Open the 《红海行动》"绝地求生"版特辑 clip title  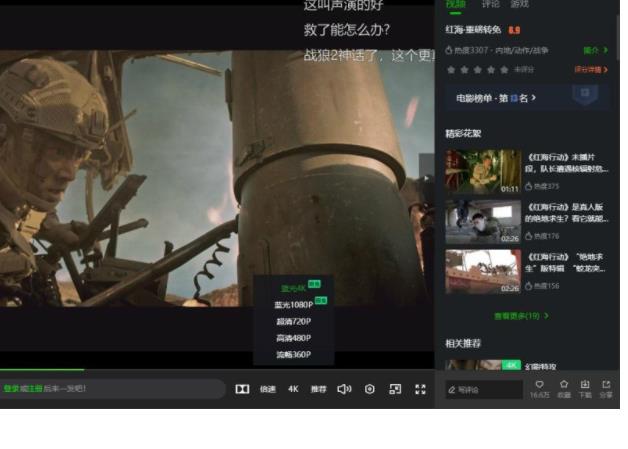566,262
